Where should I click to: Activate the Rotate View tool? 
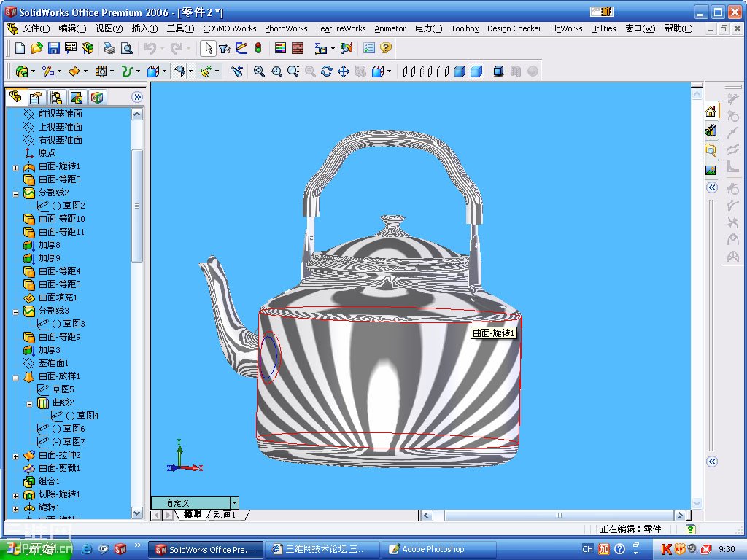click(327, 71)
